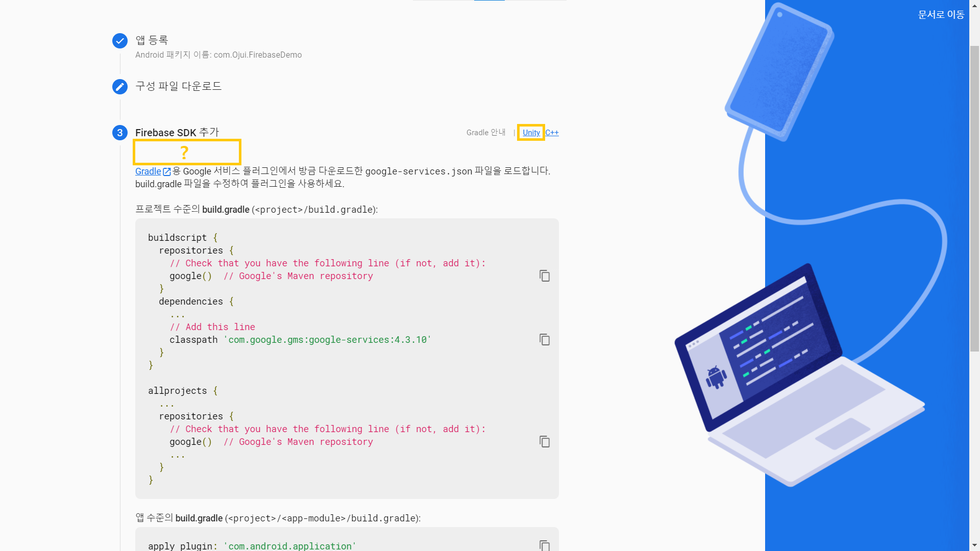The width and height of the screenshot is (980, 551).
Task: Click the step 3 number circle
Action: 120,133
